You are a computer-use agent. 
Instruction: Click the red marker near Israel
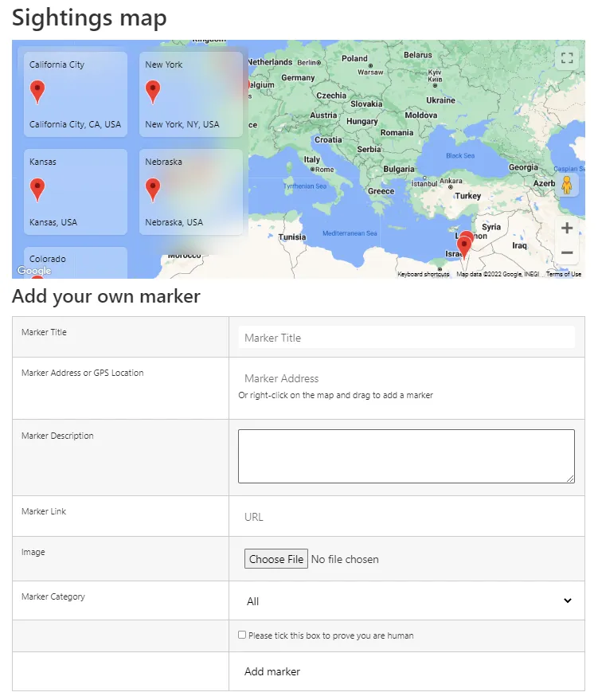[x=465, y=243]
